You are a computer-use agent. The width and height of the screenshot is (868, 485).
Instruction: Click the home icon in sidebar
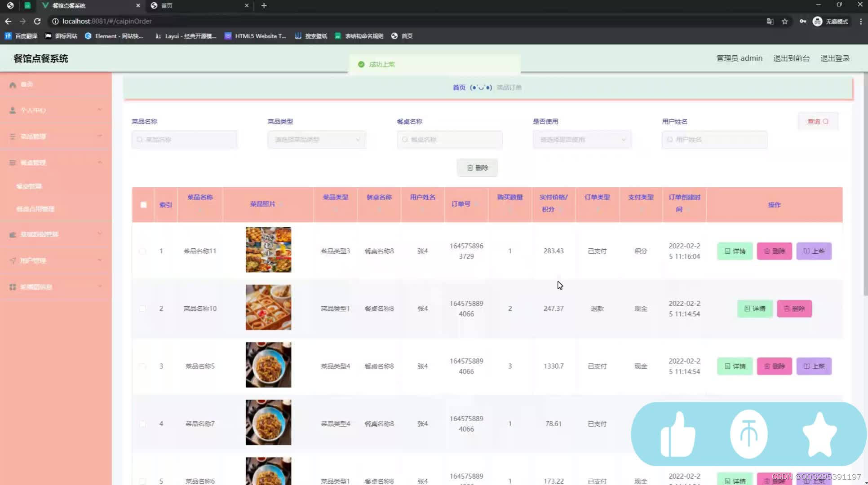point(13,85)
